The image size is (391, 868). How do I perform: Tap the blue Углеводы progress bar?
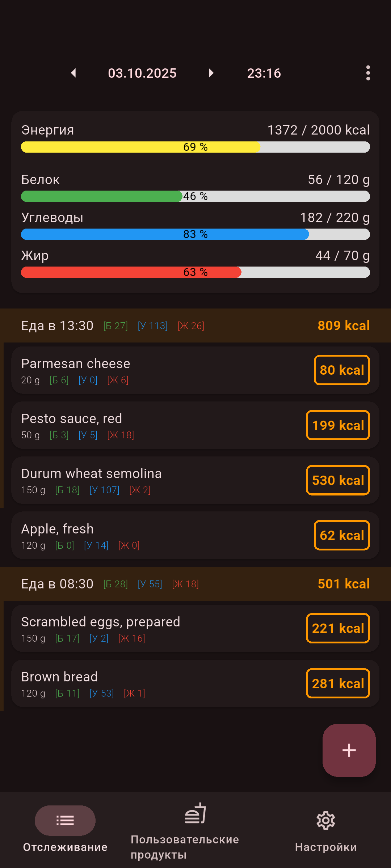point(195,234)
